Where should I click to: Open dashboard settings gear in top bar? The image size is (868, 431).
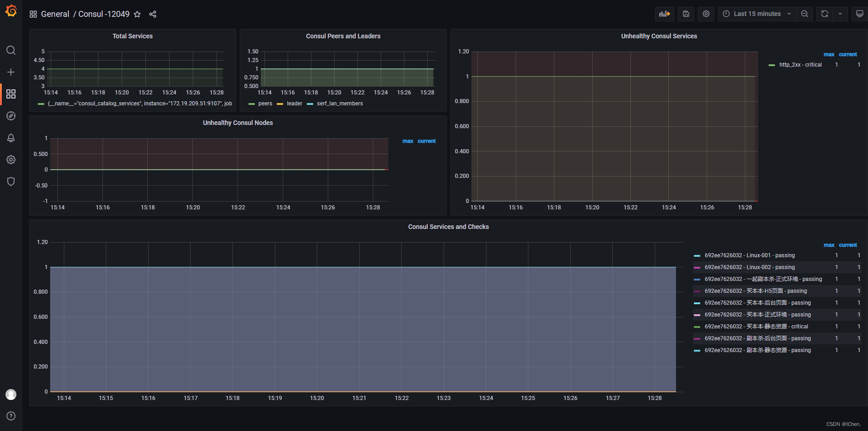point(706,14)
